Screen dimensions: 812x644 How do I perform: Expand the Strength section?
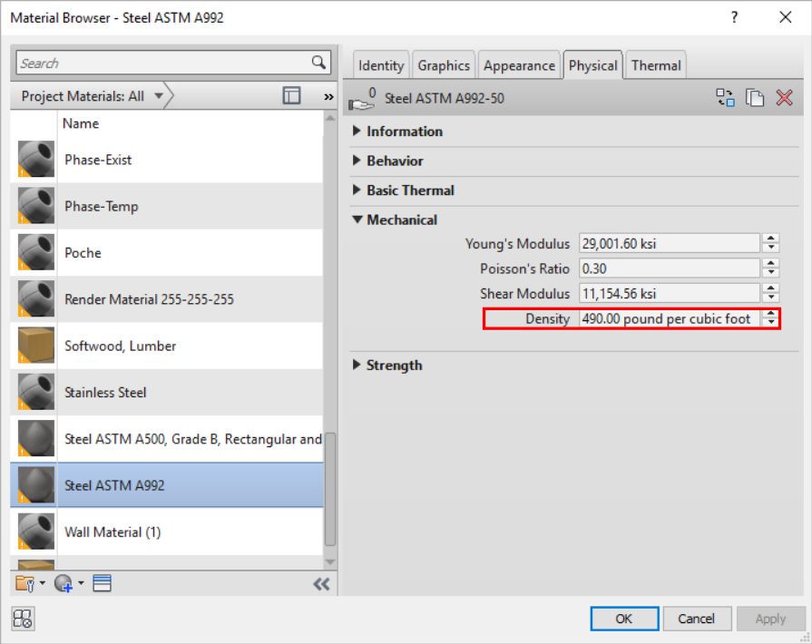pos(357,365)
